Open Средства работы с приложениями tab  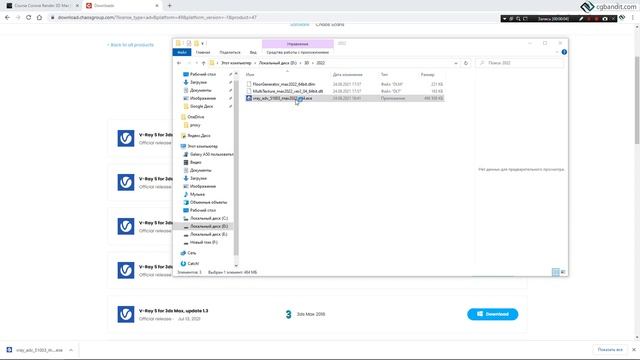298,52
